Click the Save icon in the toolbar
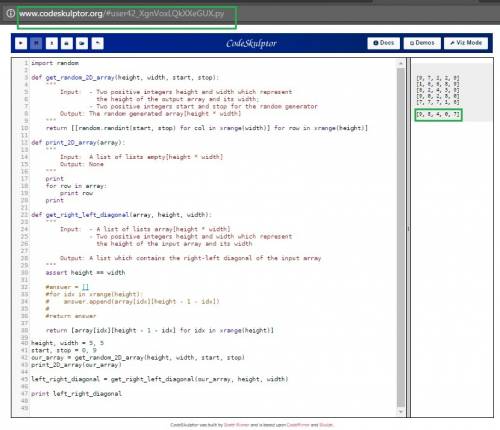The width and height of the screenshot is (500, 430). [x=36, y=43]
